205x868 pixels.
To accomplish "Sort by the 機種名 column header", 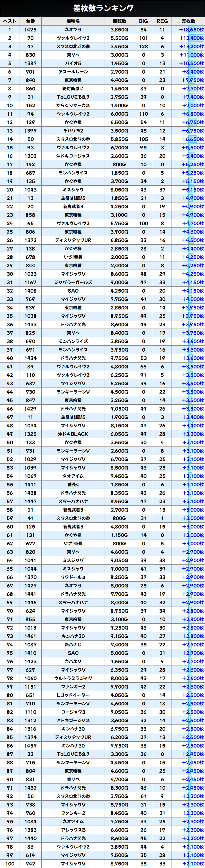I will coord(73,21).
